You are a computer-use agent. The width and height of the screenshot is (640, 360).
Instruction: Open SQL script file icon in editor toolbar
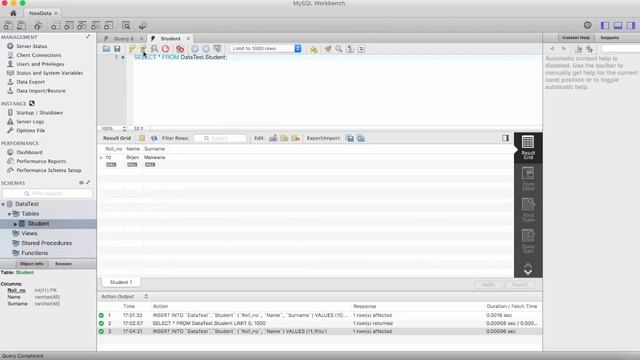(x=106, y=49)
